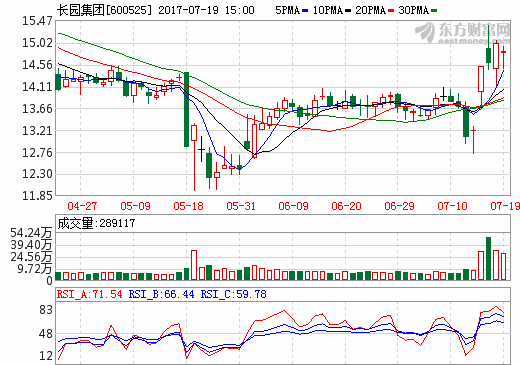This screenshot has height=365, width=520.
Task: Click the 12.76 price axis label
Action: [37, 153]
